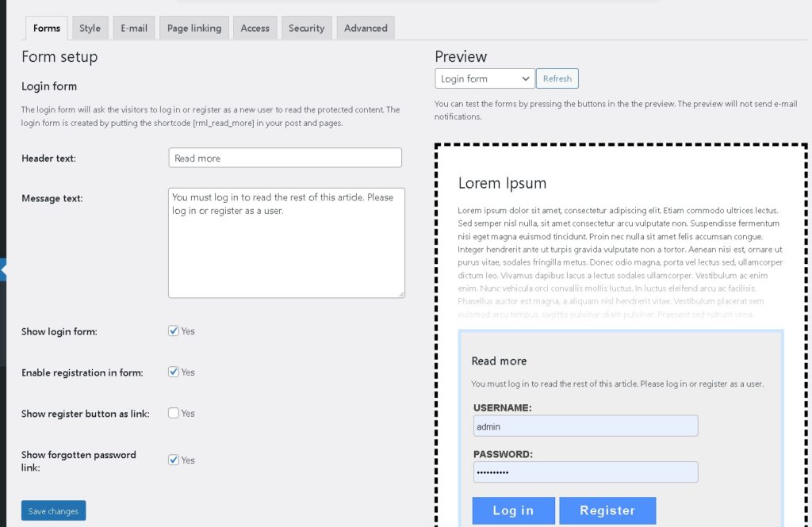This screenshot has height=527, width=812.
Task: Open the Login form preview dropdown
Action: [485, 78]
